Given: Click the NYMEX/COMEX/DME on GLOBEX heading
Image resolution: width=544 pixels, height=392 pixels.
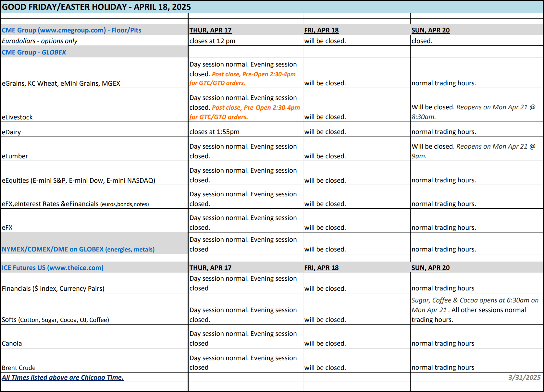Looking at the screenshot, I should click(78, 249).
